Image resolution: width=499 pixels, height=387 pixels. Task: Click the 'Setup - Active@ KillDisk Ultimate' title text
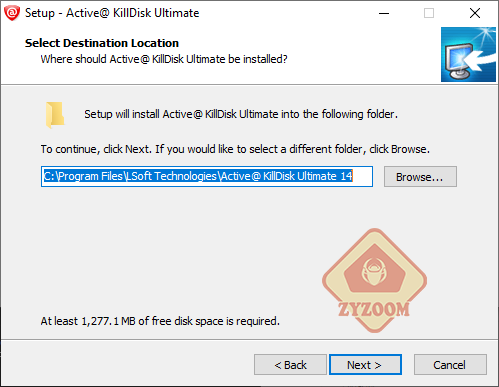112,13
